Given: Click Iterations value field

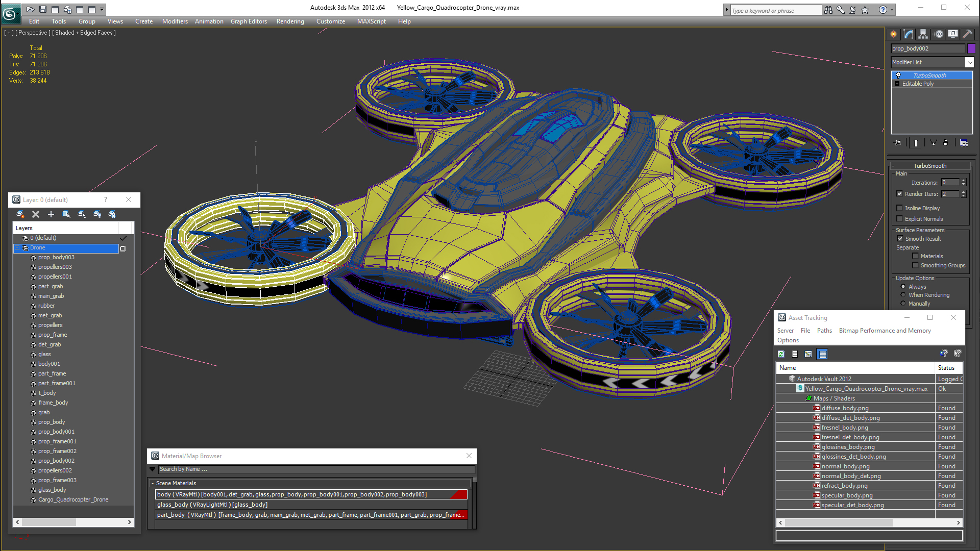Looking at the screenshot, I should pos(950,183).
